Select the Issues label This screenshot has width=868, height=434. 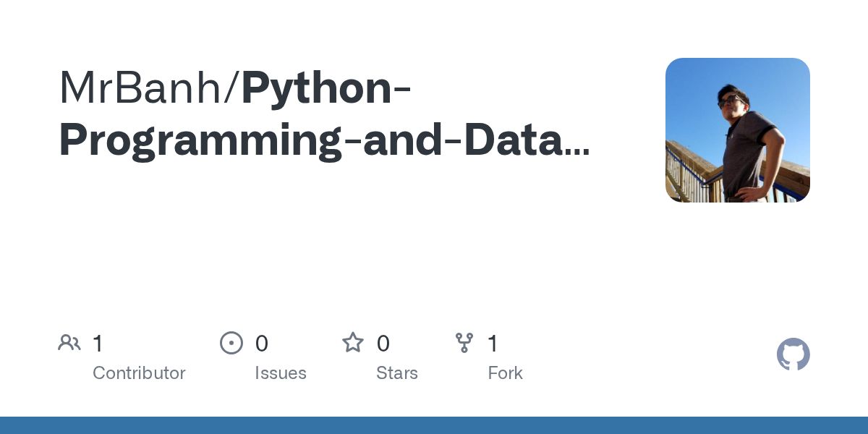click(281, 373)
